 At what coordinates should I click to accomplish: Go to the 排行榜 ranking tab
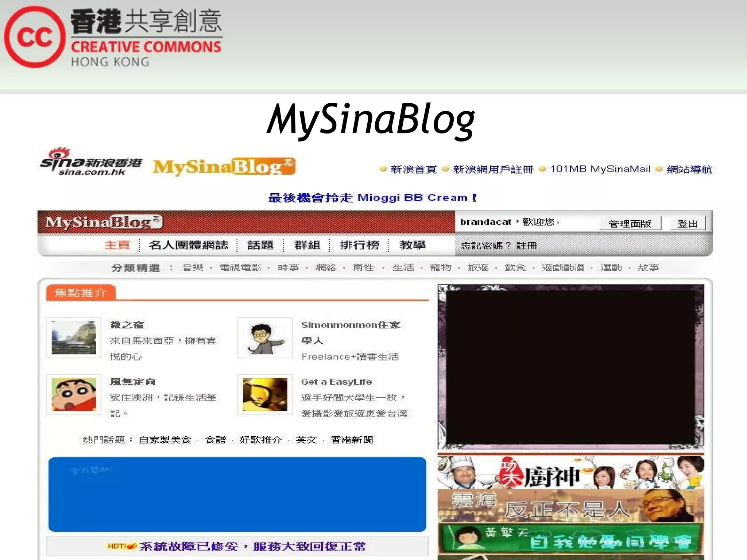pos(359,245)
